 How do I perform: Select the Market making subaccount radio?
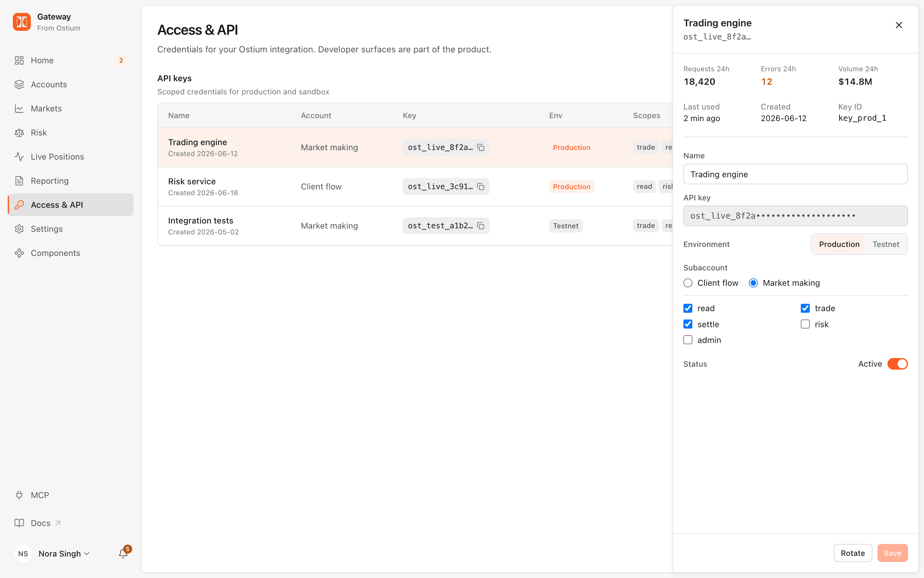[x=753, y=283]
